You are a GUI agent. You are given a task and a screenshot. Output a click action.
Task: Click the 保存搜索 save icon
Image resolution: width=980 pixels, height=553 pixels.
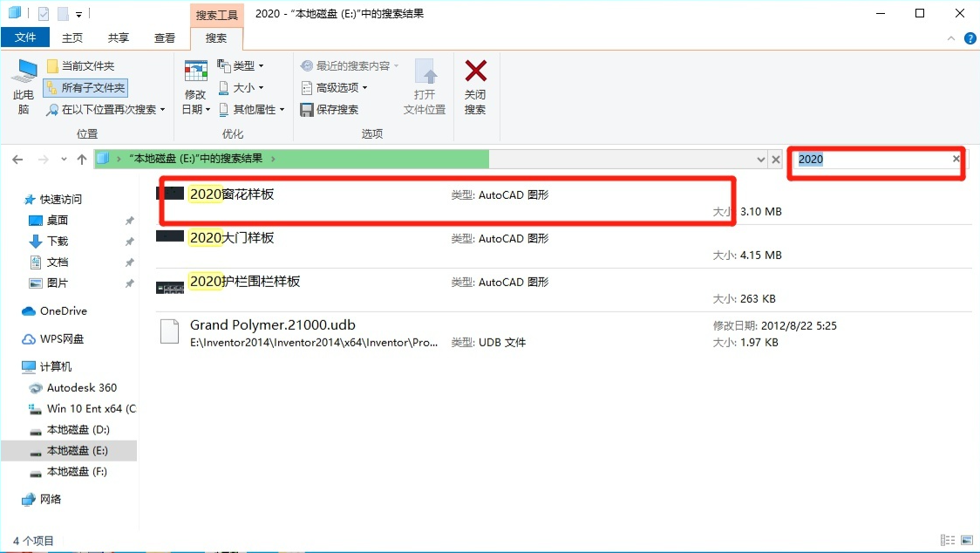coord(307,110)
